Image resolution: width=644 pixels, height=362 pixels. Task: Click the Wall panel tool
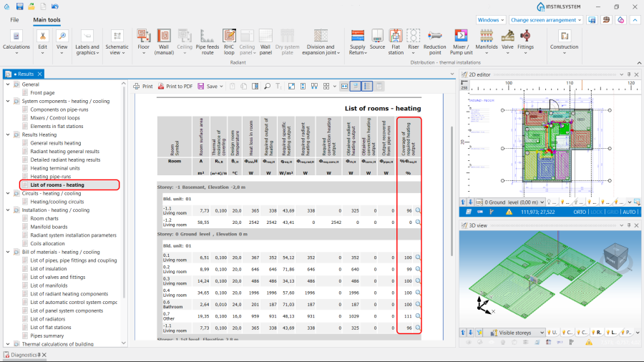[265, 39]
